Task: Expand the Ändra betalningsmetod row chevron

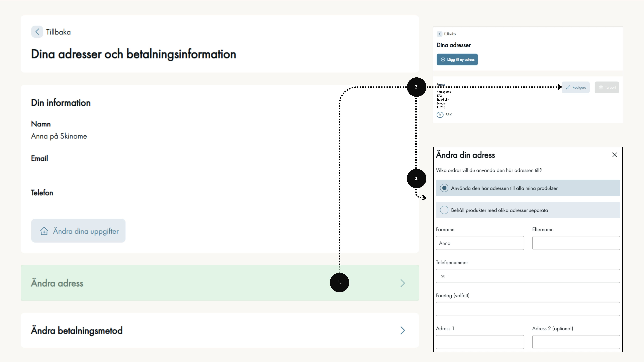Action: coord(402,330)
